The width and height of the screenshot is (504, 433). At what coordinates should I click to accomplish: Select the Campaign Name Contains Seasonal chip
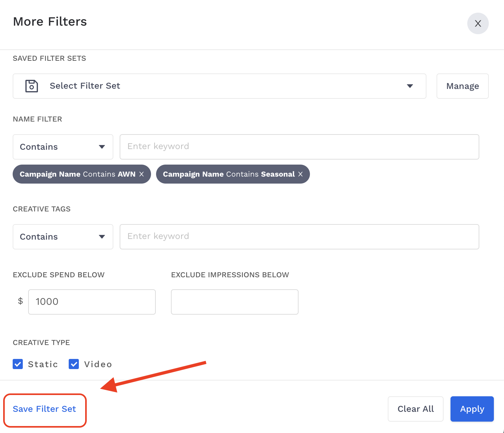229,174
